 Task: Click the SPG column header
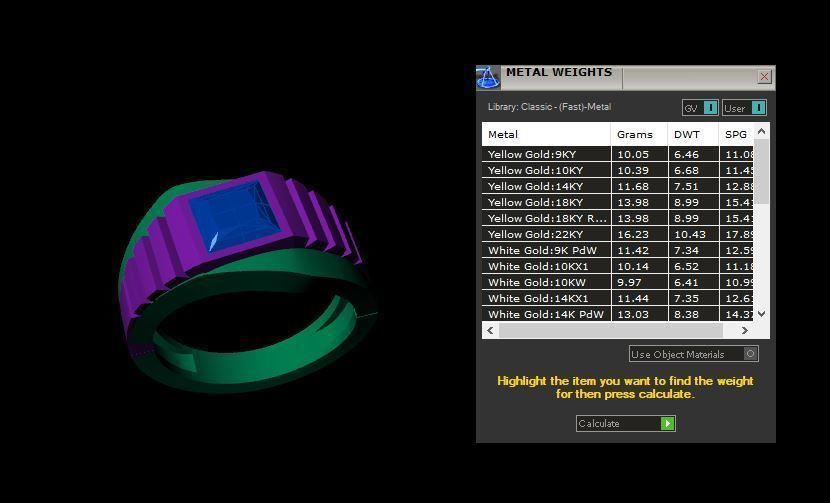click(736, 134)
